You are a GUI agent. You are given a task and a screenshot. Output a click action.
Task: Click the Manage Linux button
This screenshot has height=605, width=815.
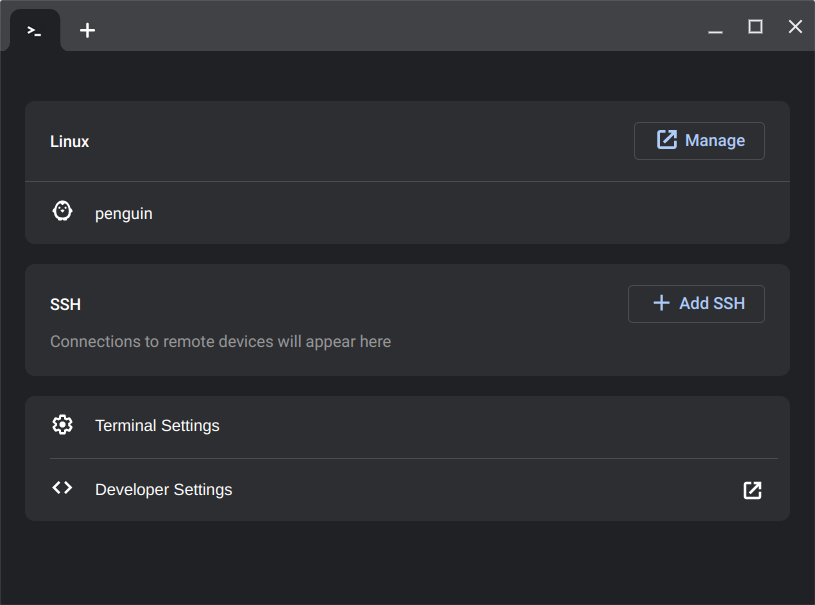pyautogui.click(x=699, y=141)
